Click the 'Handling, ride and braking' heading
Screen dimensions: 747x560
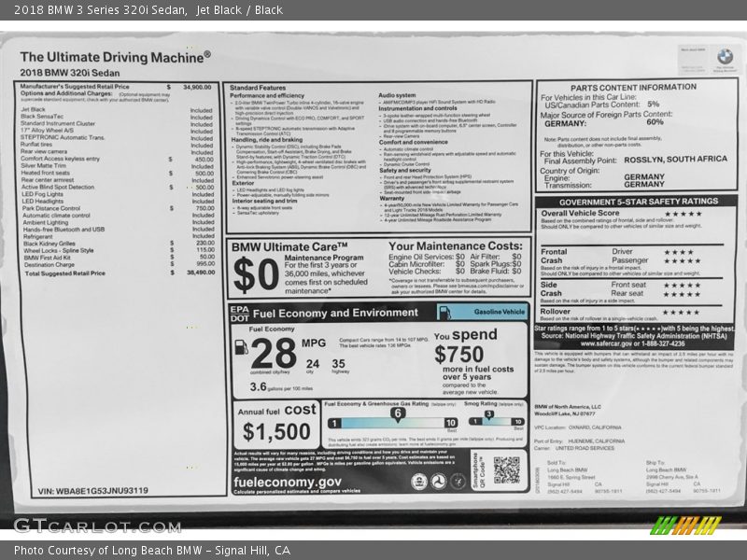pyautogui.click(x=267, y=139)
